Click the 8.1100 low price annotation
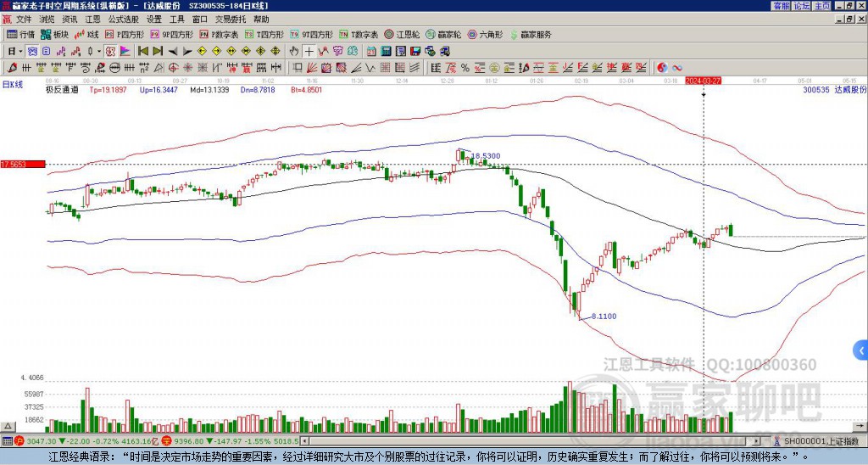This screenshot has width=868, height=465. [604, 317]
